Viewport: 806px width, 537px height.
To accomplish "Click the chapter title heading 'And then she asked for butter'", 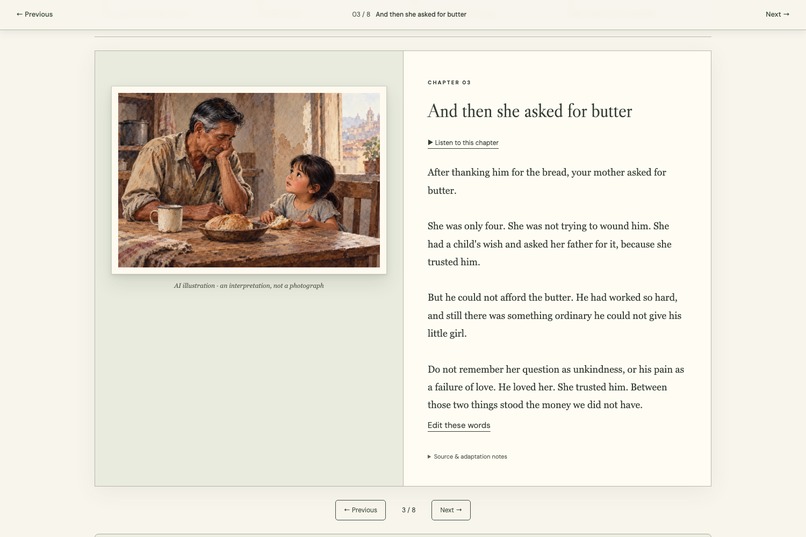I will 530,111.
